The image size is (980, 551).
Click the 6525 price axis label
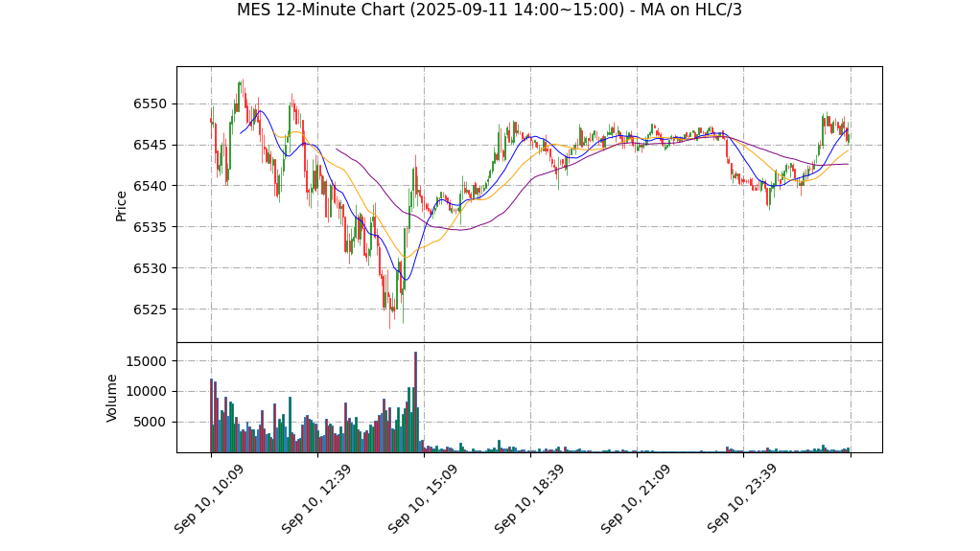(150, 310)
